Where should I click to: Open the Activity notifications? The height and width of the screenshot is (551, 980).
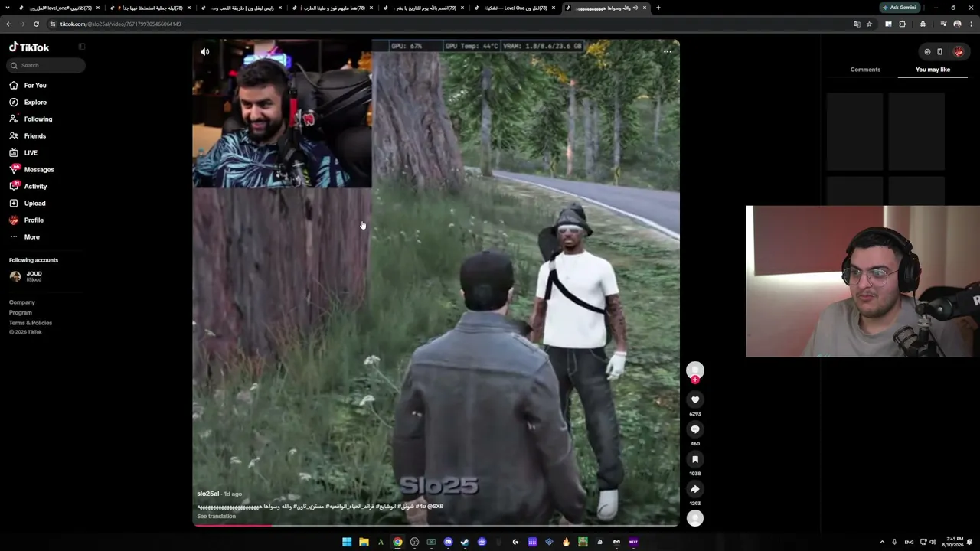tap(35, 187)
